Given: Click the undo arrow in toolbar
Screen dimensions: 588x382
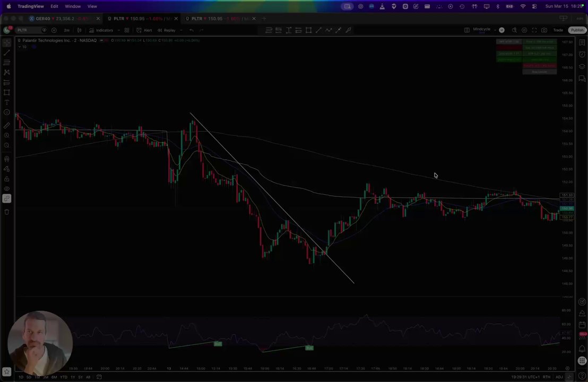Looking at the screenshot, I should pos(192,30).
